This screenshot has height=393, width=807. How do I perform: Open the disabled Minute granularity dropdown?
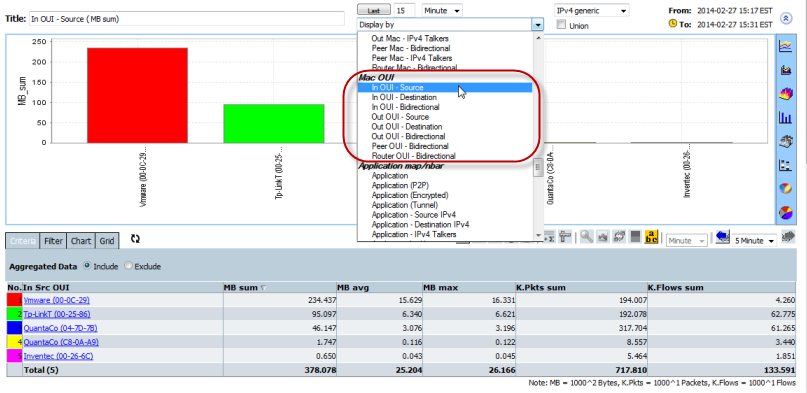(687, 240)
